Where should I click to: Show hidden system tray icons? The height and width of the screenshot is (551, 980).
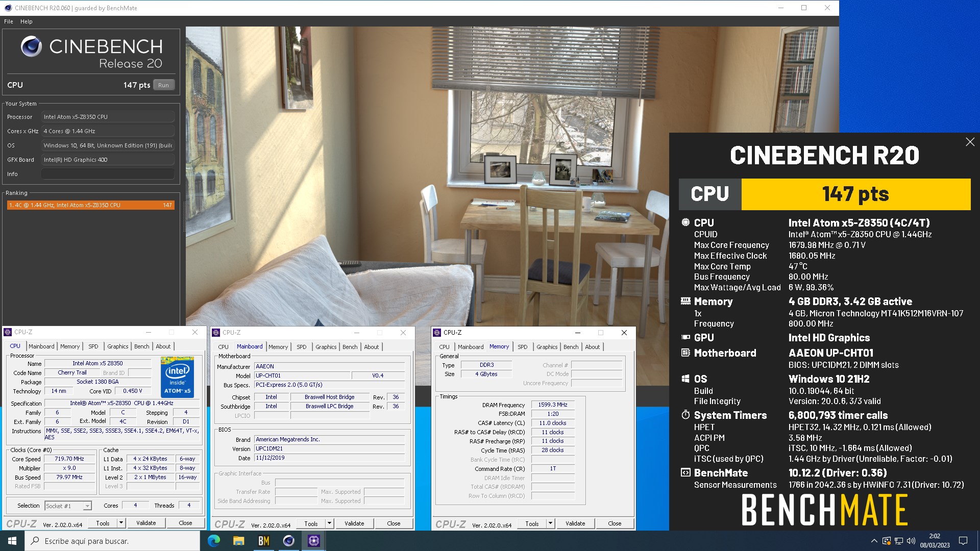tap(874, 541)
